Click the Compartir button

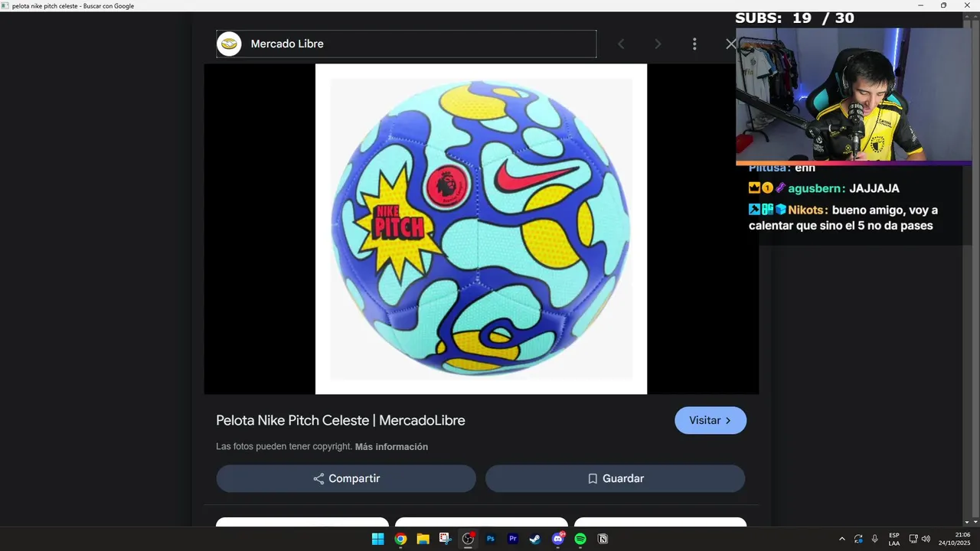(x=346, y=478)
